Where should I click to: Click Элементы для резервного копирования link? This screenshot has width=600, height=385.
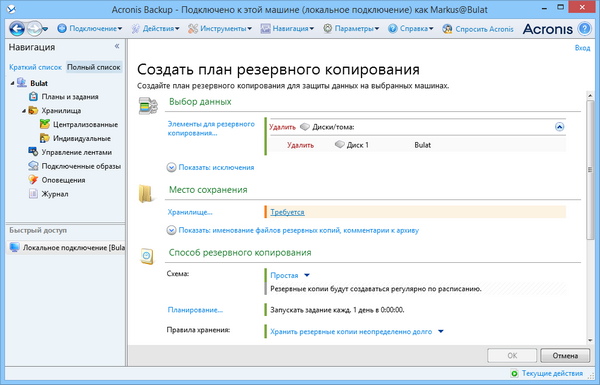(211, 129)
